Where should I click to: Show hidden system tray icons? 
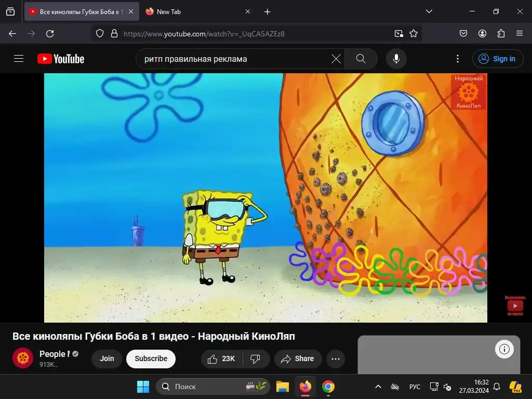pyautogui.click(x=378, y=387)
